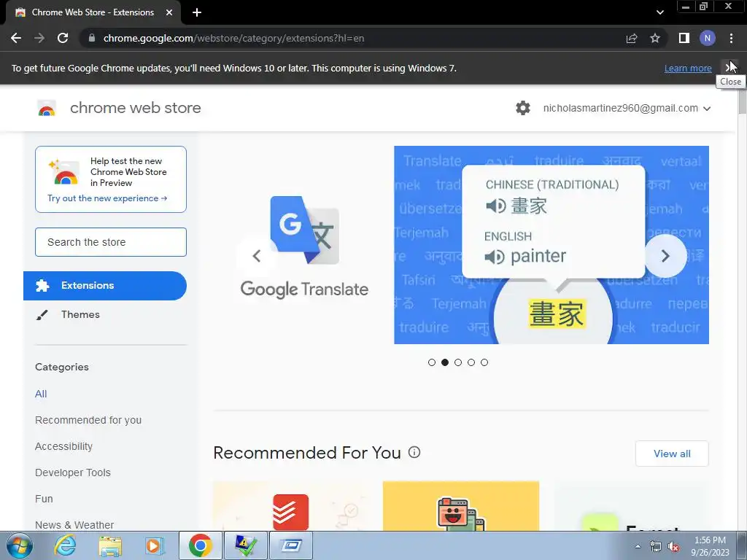The width and height of the screenshot is (747, 560).
Task: Advance to the next carousel slide
Action: tap(665, 256)
